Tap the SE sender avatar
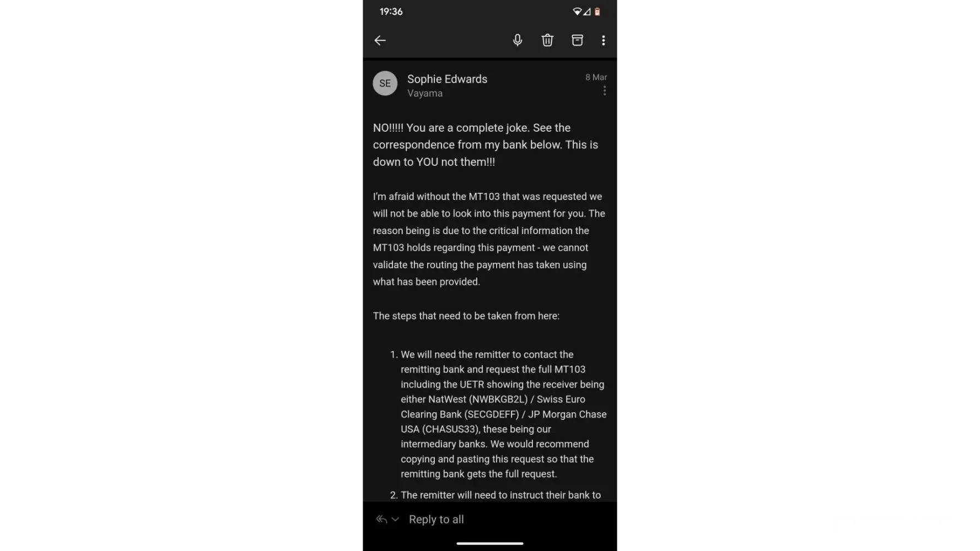 [385, 83]
